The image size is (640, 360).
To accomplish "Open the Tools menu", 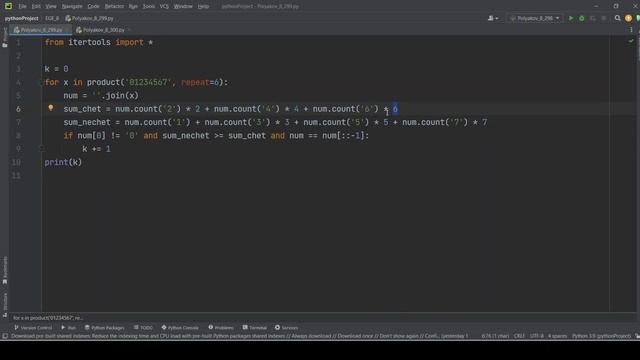I will click(149, 6).
